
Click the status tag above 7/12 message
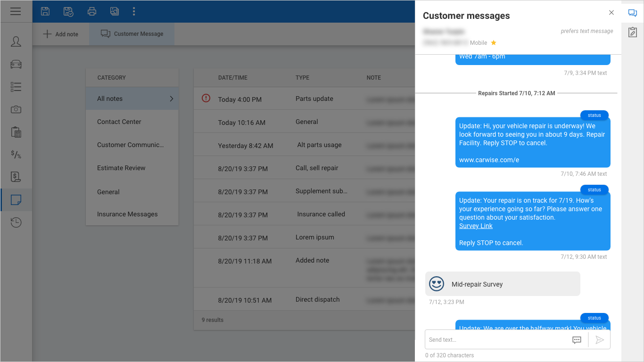594,189
